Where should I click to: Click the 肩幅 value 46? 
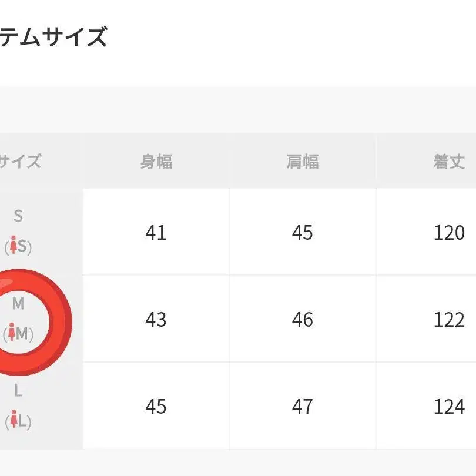pos(302,320)
